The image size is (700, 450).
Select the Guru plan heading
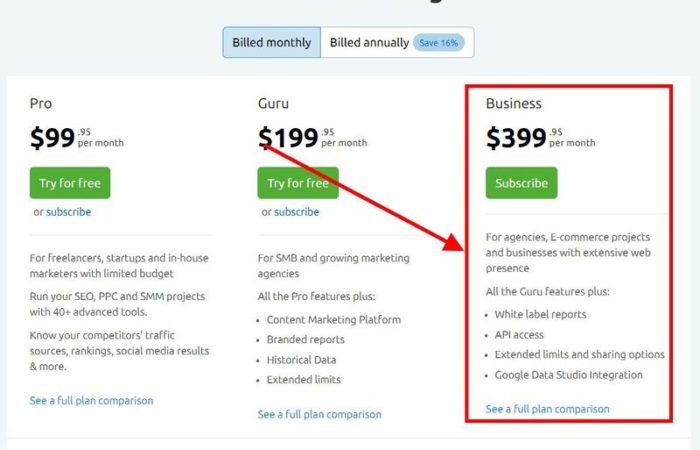[x=273, y=103]
